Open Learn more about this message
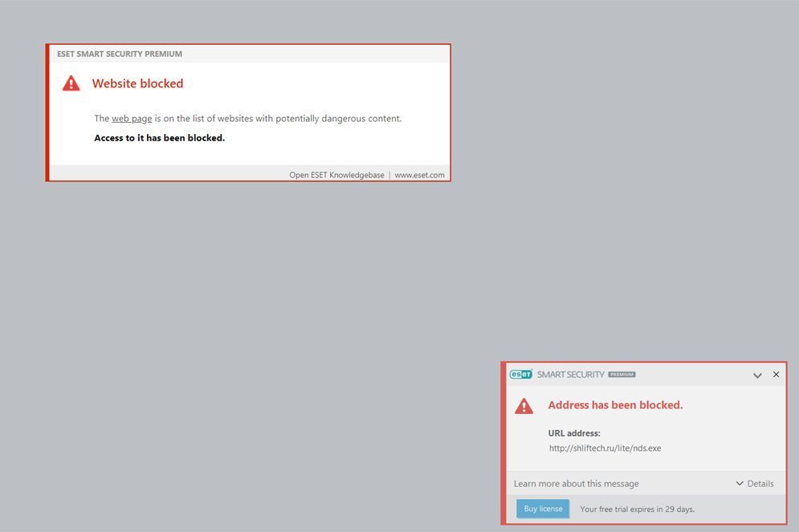This screenshot has height=532, width=799. pyautogui.click(x=576, y=484)
